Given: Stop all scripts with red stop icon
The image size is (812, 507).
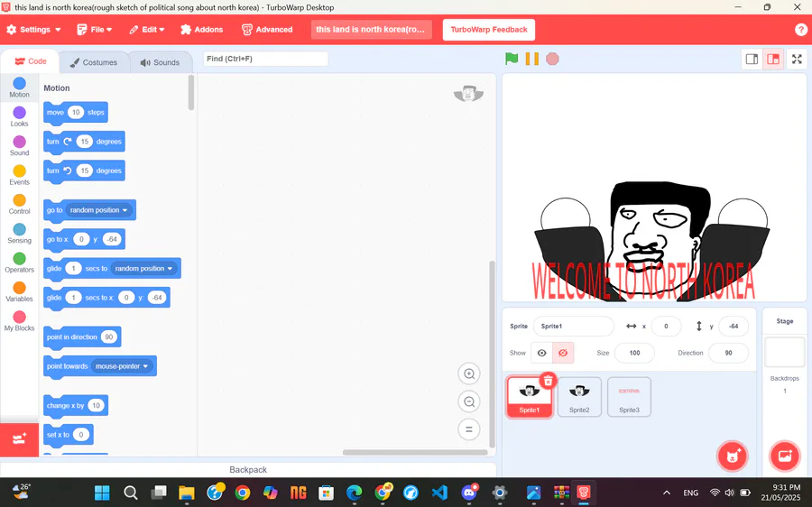Looking at the screenshot, I should 552,59.
